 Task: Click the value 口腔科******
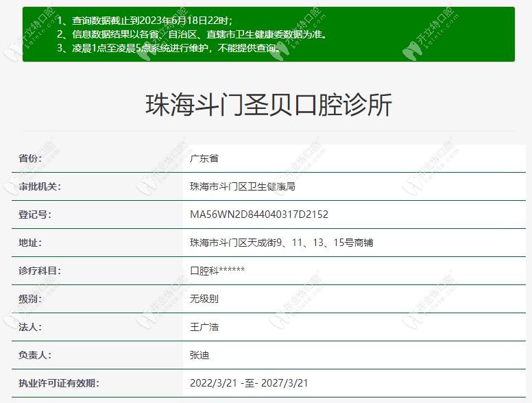pos(217,271)
